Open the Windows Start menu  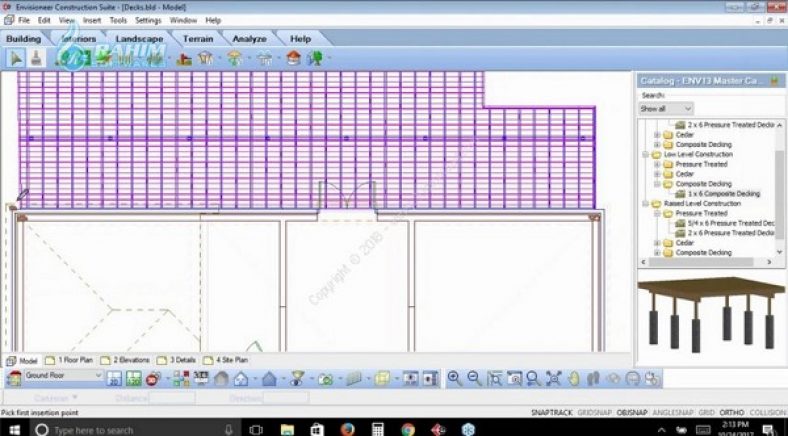[x=14, y=430]
